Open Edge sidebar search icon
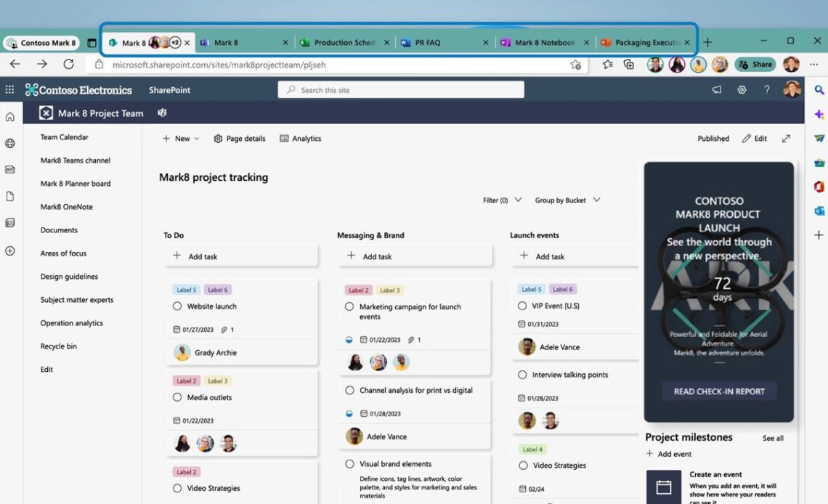The image size is (828, 504). coord(819,90)
